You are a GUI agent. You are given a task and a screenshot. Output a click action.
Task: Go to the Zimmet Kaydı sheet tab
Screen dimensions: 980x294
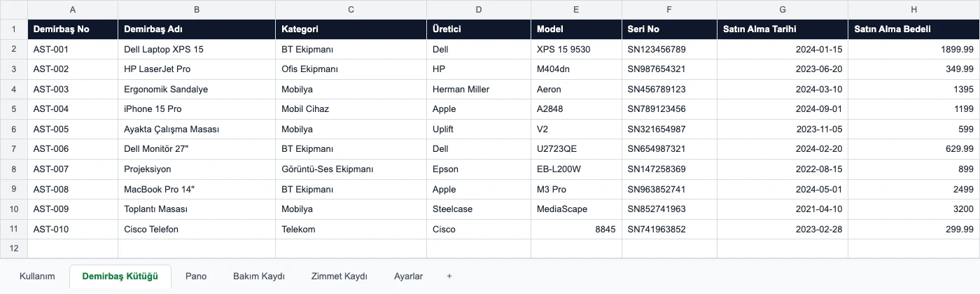339,276
